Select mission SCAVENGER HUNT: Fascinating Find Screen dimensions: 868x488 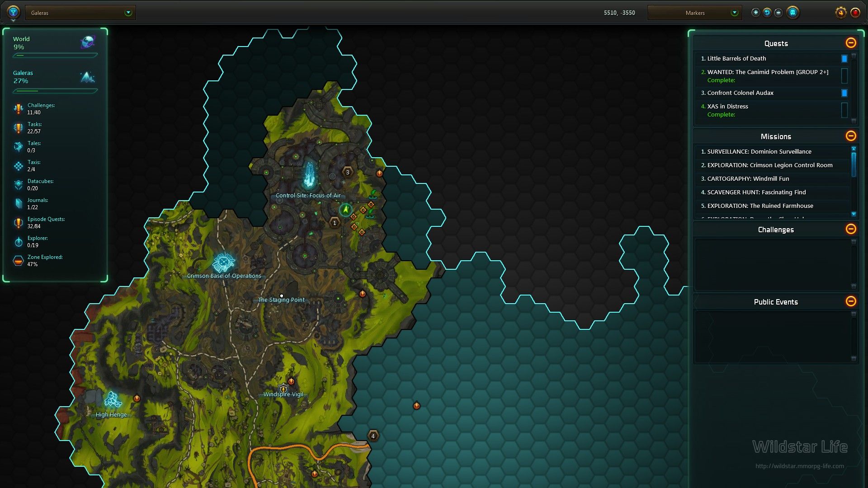point(773,192)
